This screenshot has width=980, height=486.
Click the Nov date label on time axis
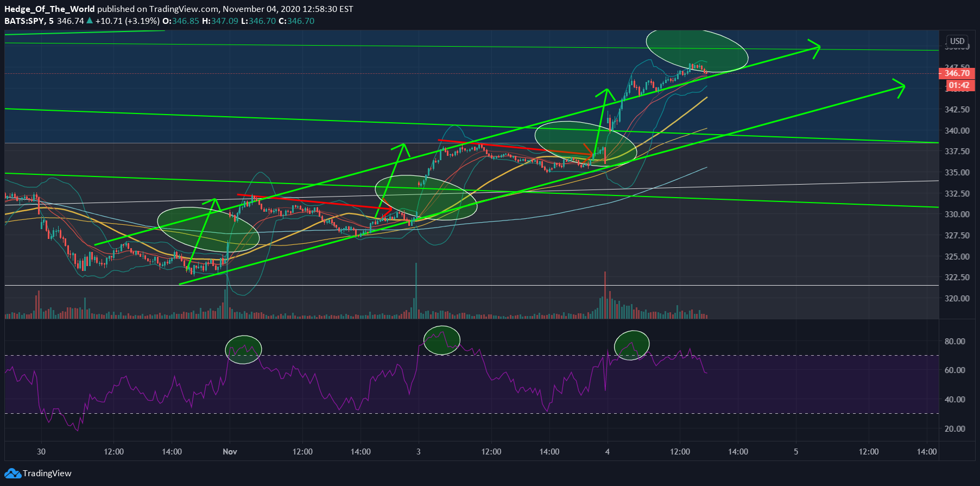[x=230, y=451]
